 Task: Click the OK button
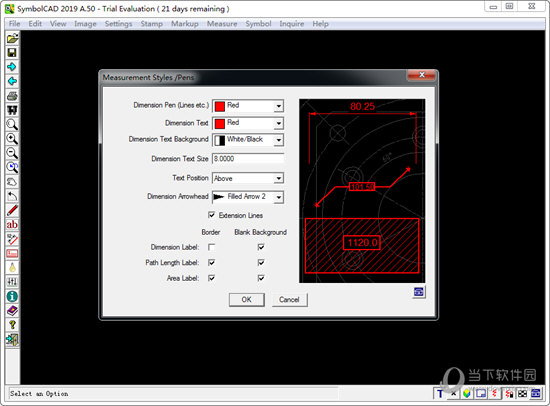[x=247, y=300]
